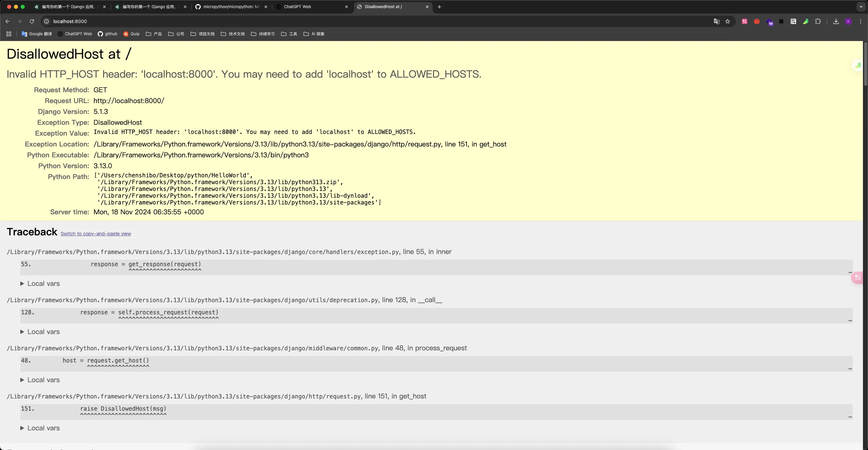Click the back navigation arrow

coord(7,21)
